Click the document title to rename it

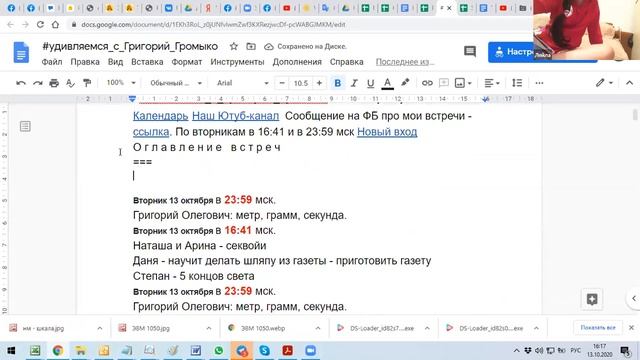click(x=130, y=47)
